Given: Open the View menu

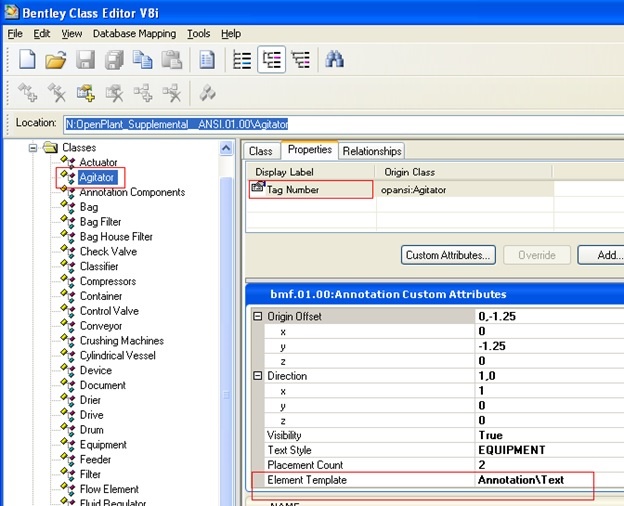Looking at the screenshot, I should [x=72, y=34].
